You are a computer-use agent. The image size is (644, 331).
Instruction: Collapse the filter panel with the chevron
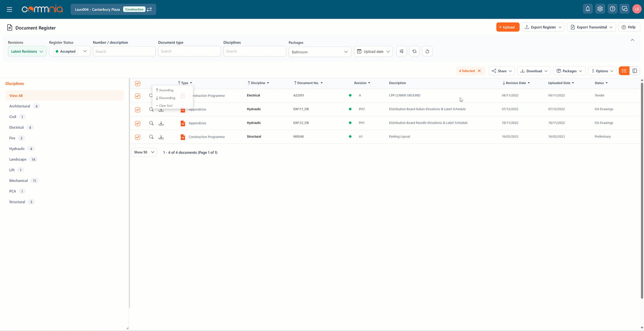point(632,40)
